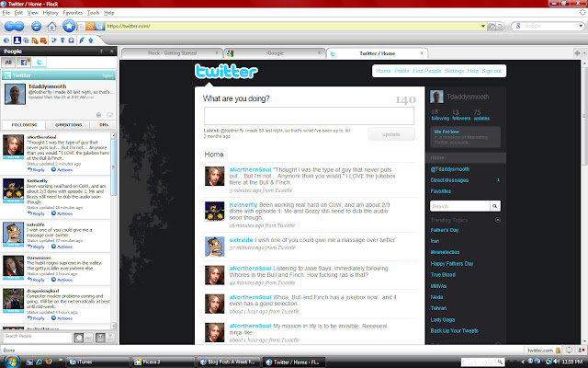Open the File menu

click(6, 13)
